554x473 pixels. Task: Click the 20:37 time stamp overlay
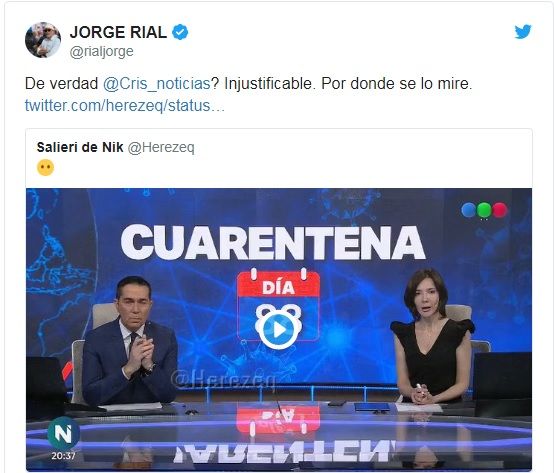pyautogui.click(x=64, y=456)
